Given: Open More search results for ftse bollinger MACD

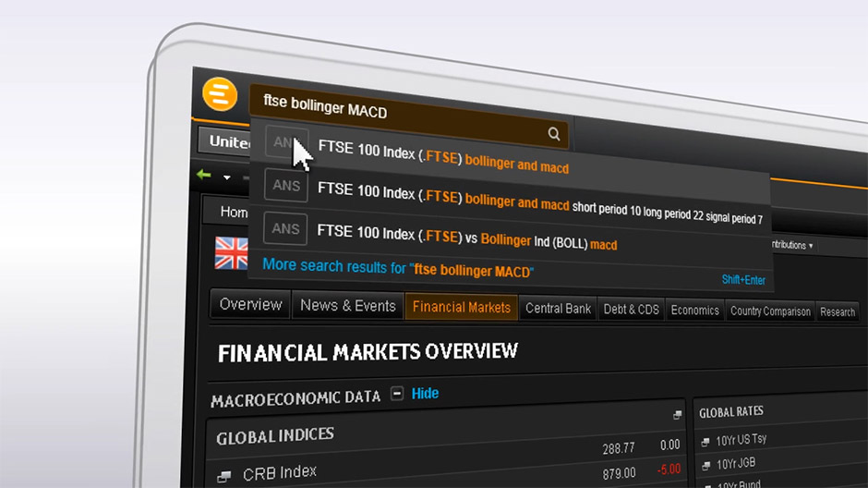Looking at the screenshot, I should coord(397,268).
